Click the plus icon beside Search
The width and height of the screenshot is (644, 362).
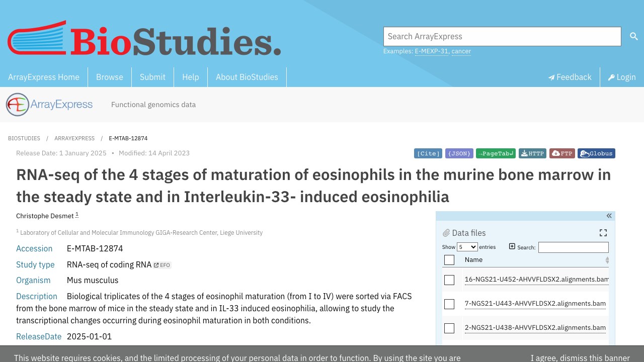(512, 246)
